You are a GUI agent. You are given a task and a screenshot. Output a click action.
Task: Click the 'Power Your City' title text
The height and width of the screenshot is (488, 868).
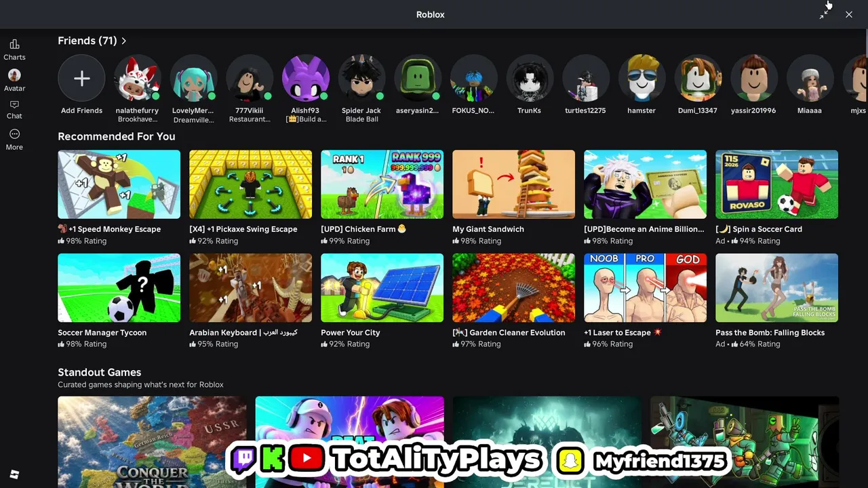[x=351, y=333]
